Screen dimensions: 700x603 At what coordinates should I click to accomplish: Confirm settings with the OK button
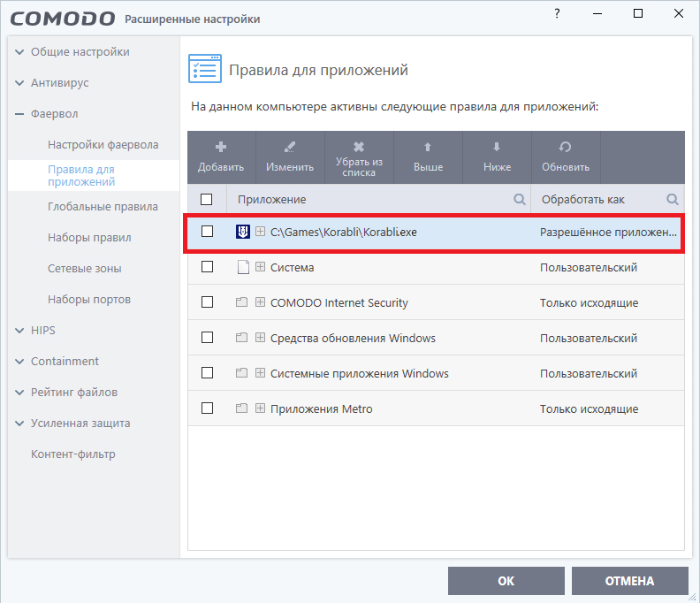tap(506, 581)
